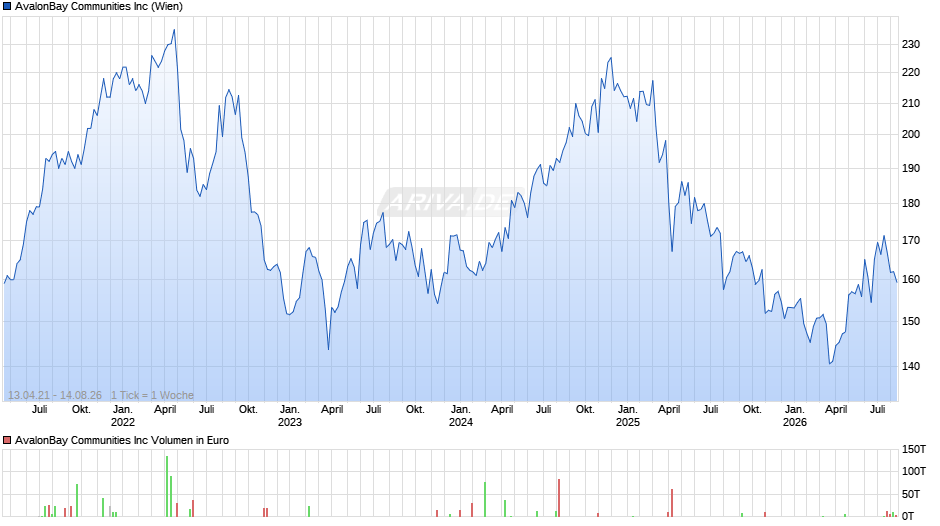Viewport: 940px width, 526px height.
Task: Click the 210 price axis label
Action: tap(911, 104)
